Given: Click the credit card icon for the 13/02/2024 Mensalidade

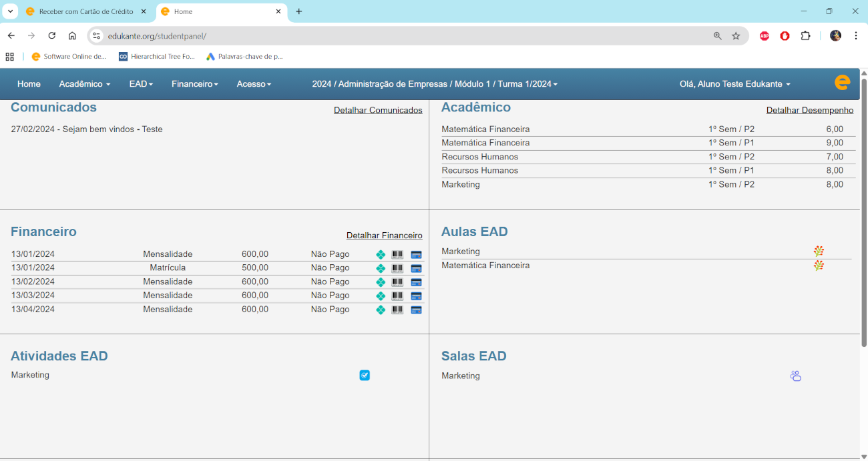Looking at the screenshot, I should [x=416, y=282].
